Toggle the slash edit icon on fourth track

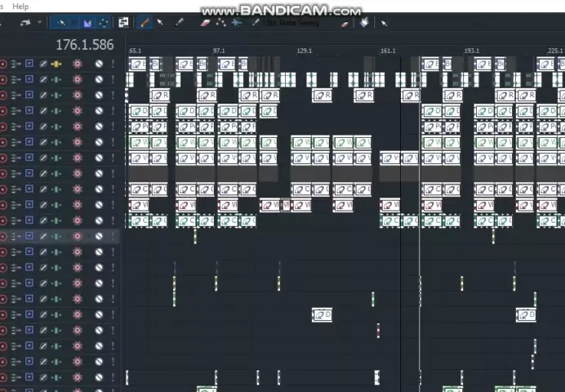click(x=43, y=111)
